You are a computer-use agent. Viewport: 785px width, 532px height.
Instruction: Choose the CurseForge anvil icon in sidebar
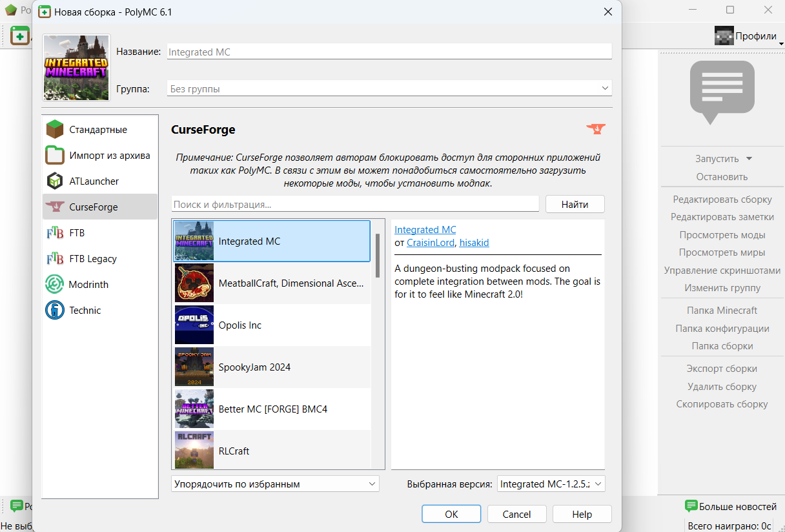(55, 207)
